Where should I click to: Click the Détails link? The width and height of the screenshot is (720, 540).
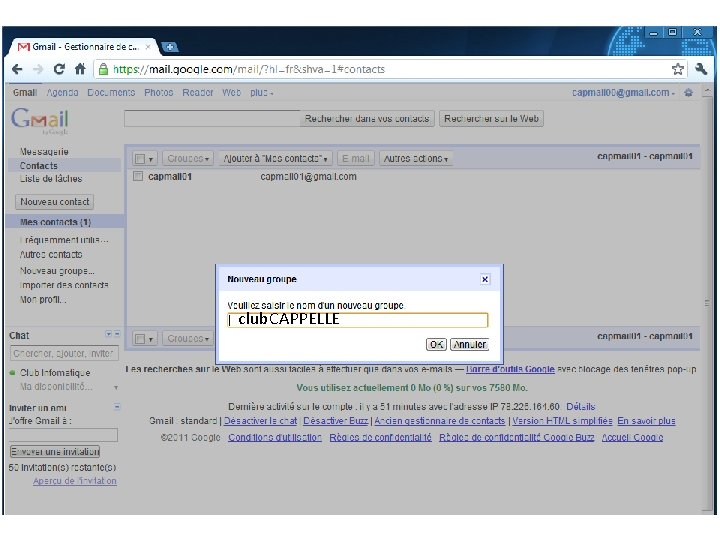pos(580,407)
